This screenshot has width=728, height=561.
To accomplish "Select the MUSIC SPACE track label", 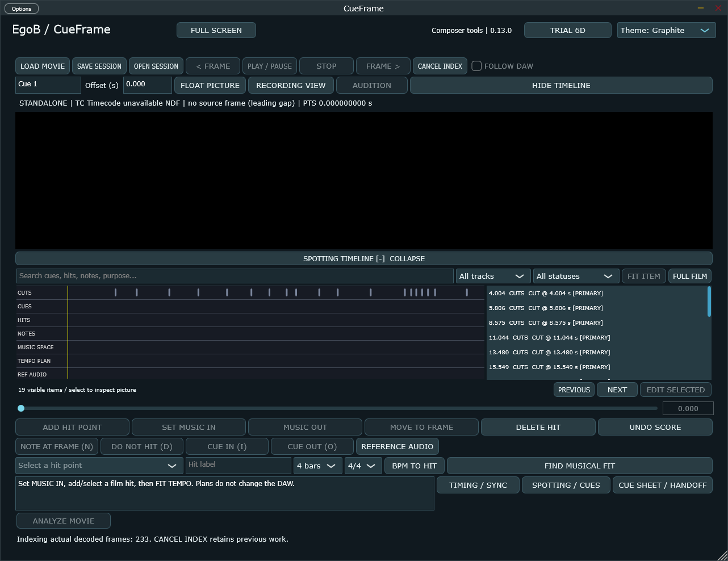I will tap(36, 348).
